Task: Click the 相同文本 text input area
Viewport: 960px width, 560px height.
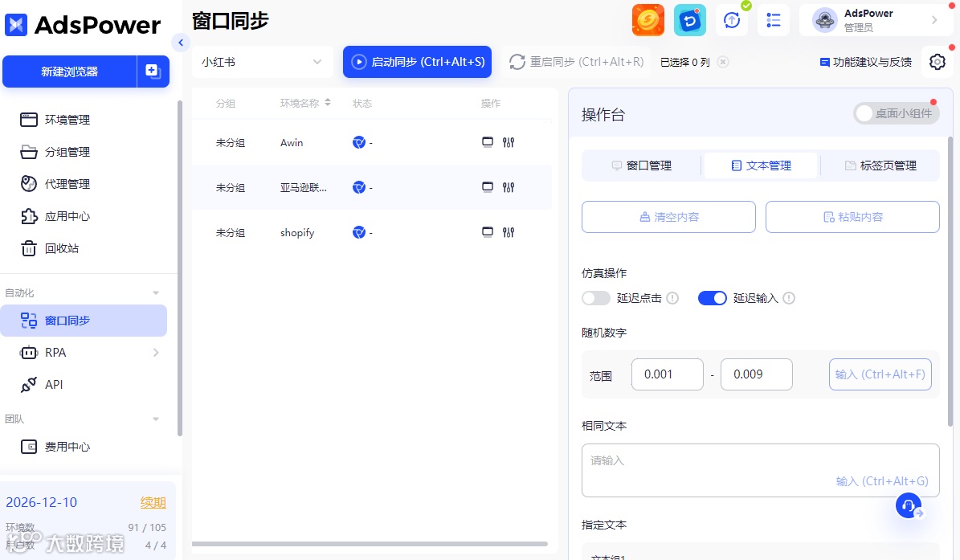Action: point(761,470)
